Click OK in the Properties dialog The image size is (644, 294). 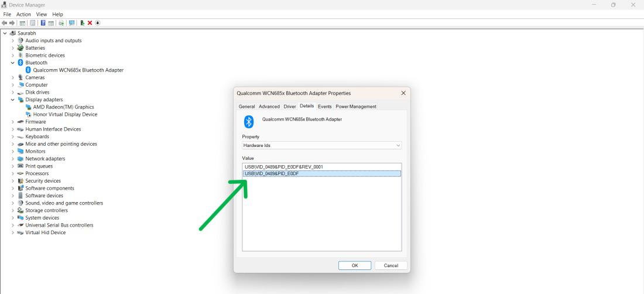[x=355, y=265]
